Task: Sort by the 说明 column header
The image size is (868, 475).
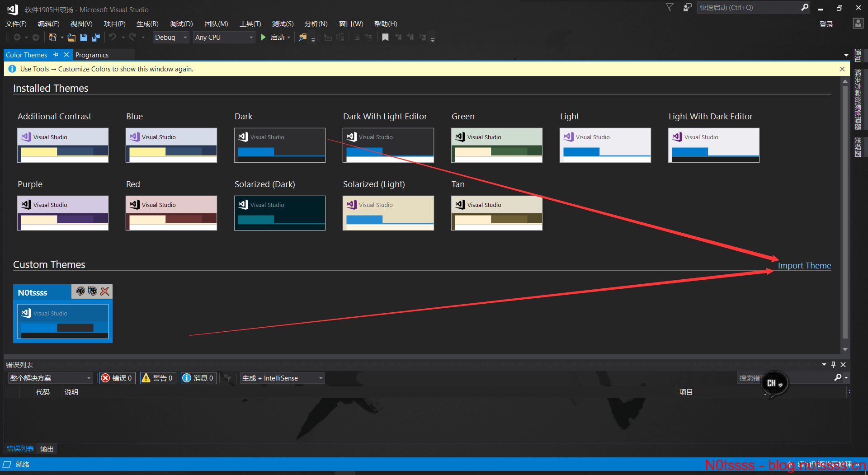Action: point(71,392)
